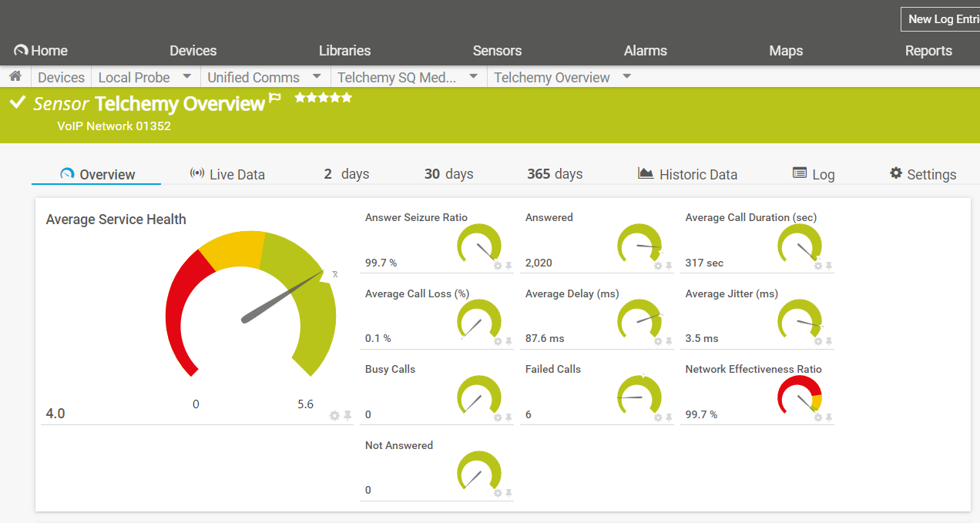
Task: Pin the Network Effectiveness Ratio gauge
Action: tap(829, 417)
